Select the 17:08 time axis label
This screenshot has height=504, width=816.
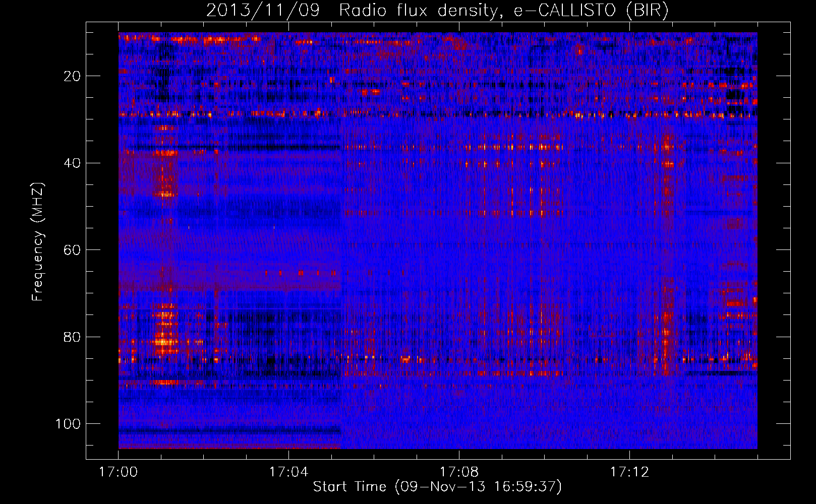[459, 472]
